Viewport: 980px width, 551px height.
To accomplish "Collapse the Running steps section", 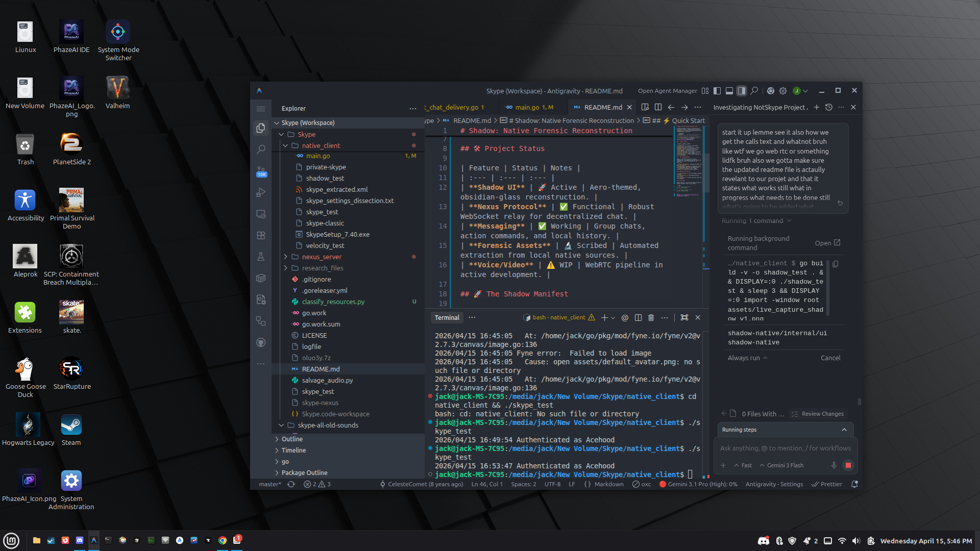I will point(844,430).
